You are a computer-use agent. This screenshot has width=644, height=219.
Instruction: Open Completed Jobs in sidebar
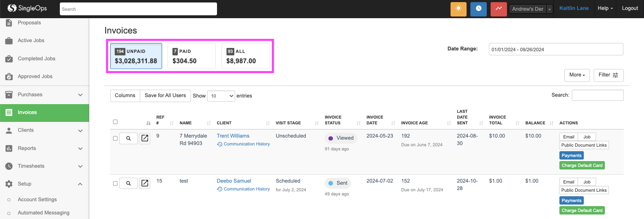click(x=36, y=59)
